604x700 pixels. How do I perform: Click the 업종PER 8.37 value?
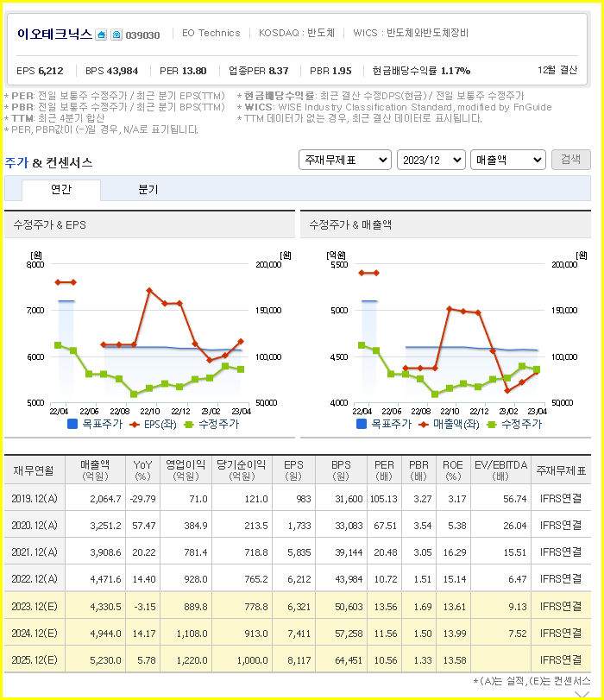pos(279,71)
